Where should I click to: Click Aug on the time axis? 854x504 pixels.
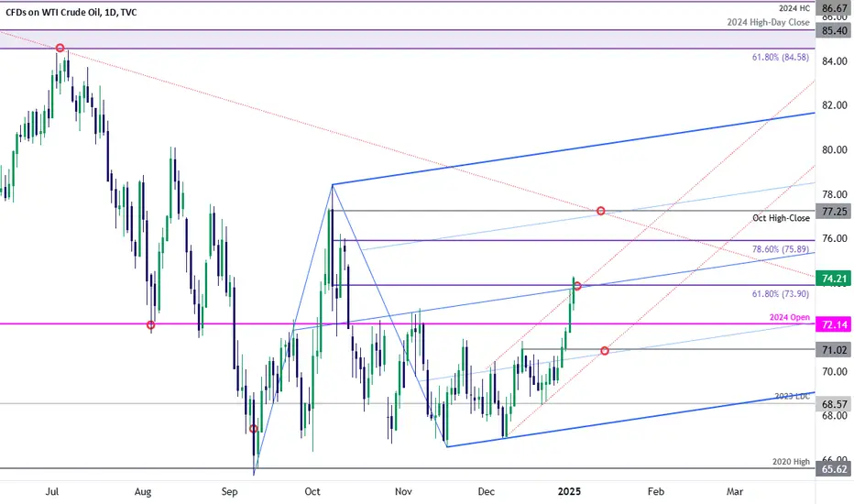[x=143, y=491]
